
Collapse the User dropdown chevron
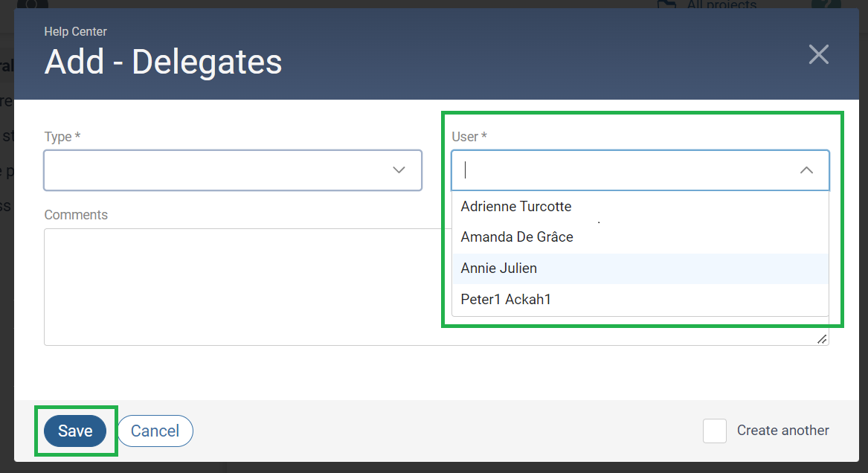[806, 170]
